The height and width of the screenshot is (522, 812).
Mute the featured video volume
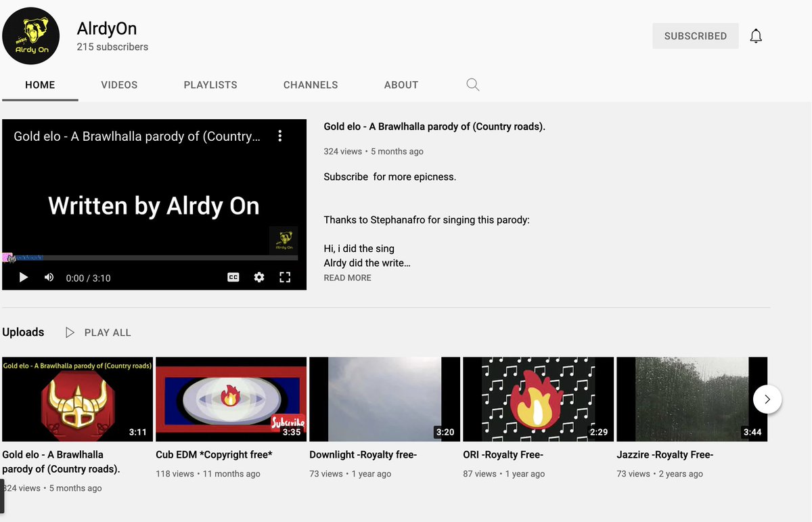[x=49, y=278]
